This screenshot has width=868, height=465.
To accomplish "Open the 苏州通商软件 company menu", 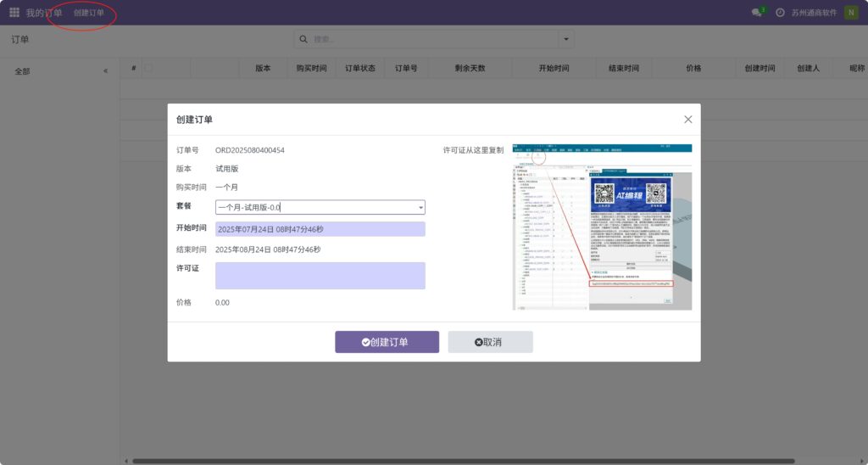I will click(x=814, y=13).
